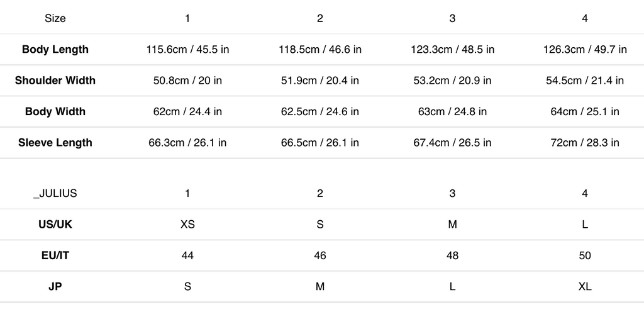Click the 126.3cm / 49.7 in cell
The height and width of the screenshot is (319, 644).
[585, 49]
